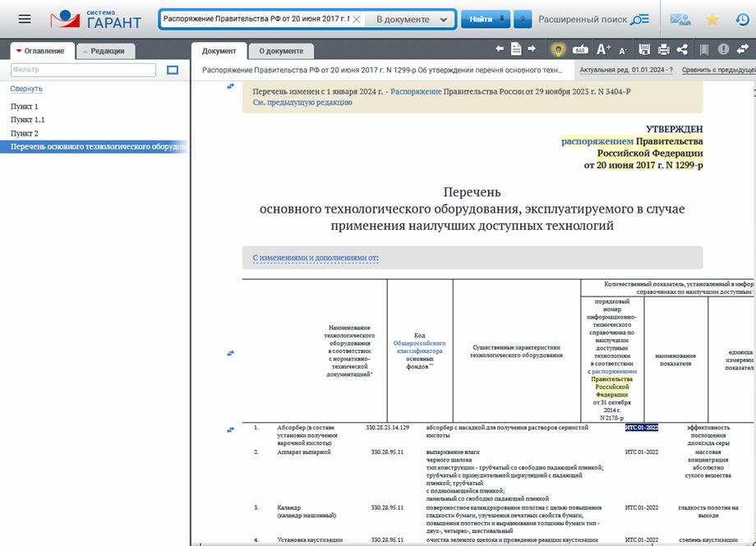Open history clock icon in header
756x546 pixels.
pyautogui.click(x=741, y=19)
